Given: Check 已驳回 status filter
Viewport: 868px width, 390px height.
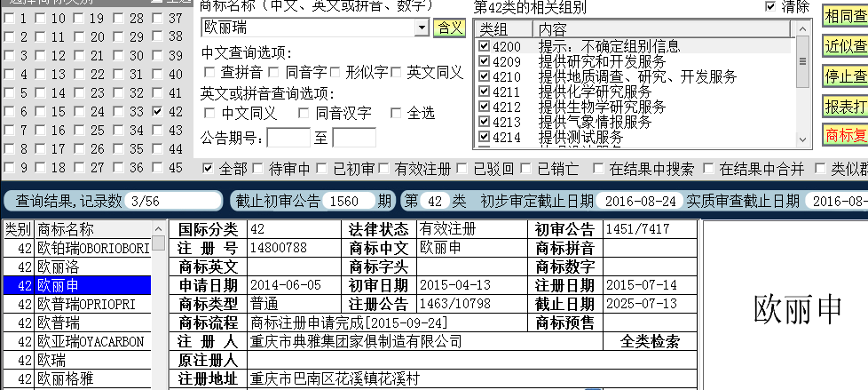Looking at the screenshot, I should 462,169.
